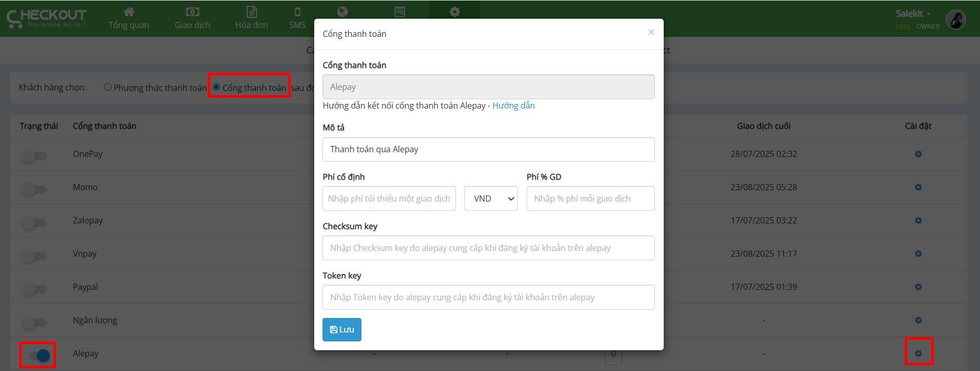
Task: Go to the Hóa đơn menu
Action: click(x=251, y=25)
